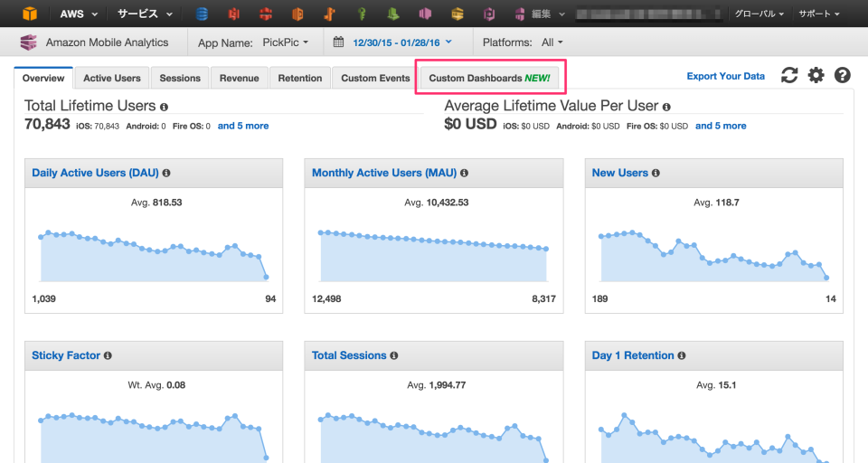Click the Avg. 10,432.53 MAU label
Image resolution: width=868 pixels, height=463 pixels.
point(436,203)
